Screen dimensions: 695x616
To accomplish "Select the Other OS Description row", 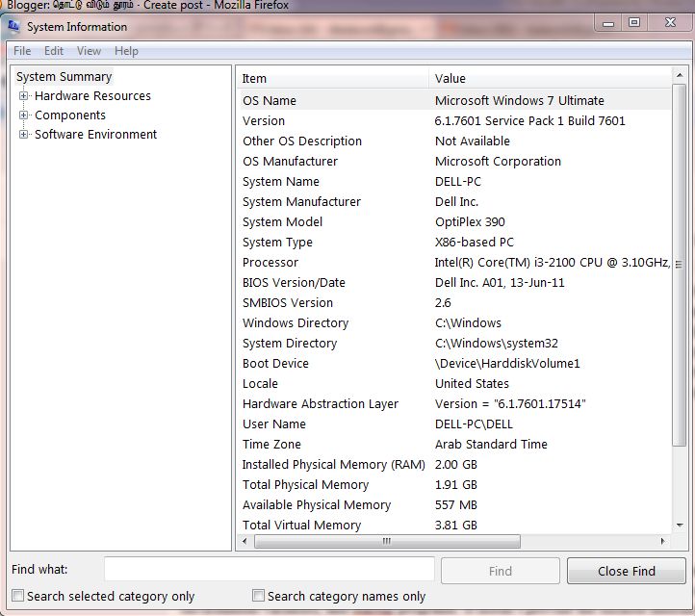I will coord(454,141).
